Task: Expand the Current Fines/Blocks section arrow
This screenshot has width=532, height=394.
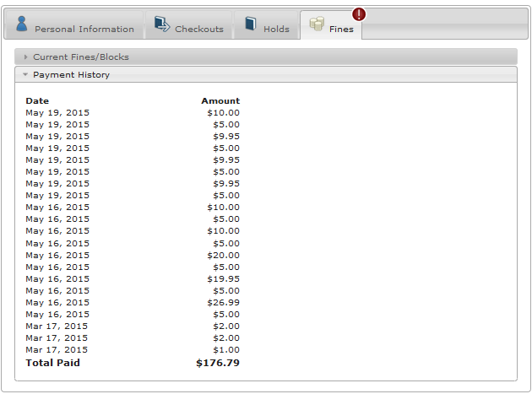Action: tap(25, 57)
